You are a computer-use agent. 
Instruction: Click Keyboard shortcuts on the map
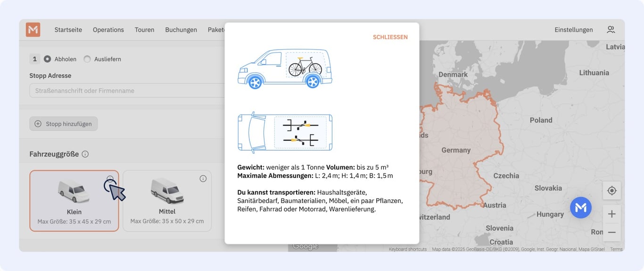(x=408, y=249)
